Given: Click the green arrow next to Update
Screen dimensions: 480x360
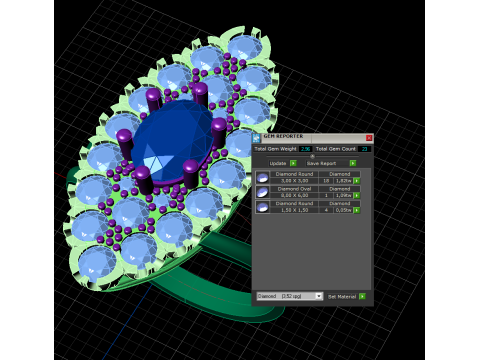Looking at the screenshot, I should pyautogui.click(x=293, y=163).
